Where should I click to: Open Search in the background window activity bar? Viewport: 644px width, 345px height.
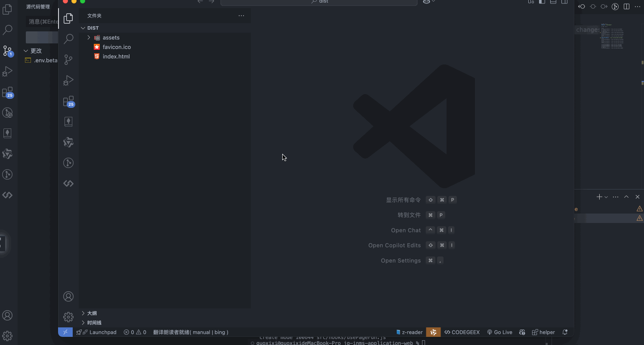click(7, 30)
